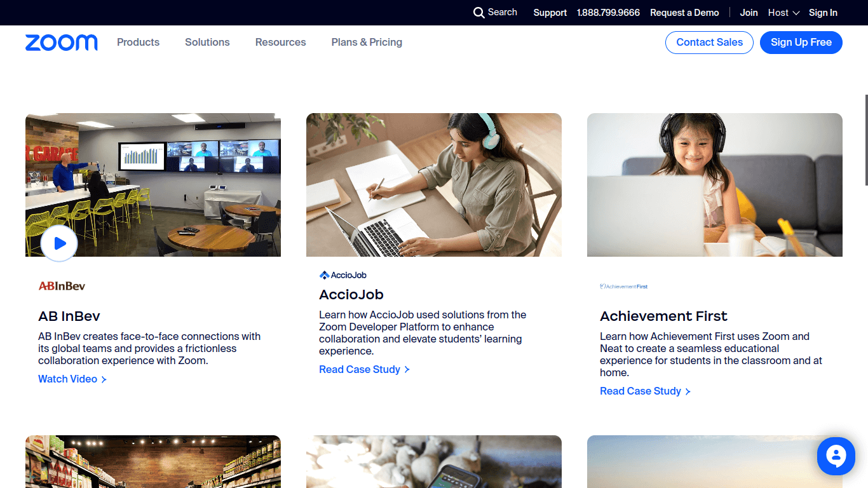Click the AB InBev logo
The height and width of the screenshot is (488, 868).
(62, 286)
